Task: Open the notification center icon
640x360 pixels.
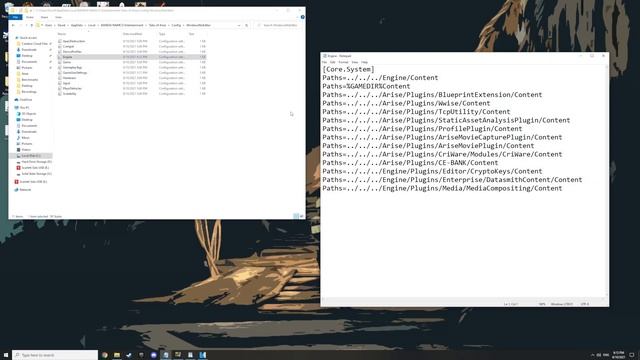Action: pyautogui.click(x=632, y=355)
